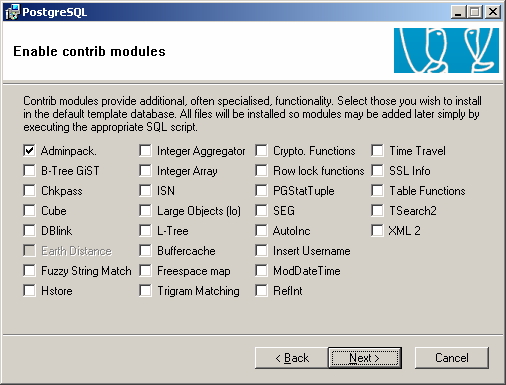Enable ModDateTime module
The width and height of the screenshot is (506, 385).
click(x=261, y=271)
